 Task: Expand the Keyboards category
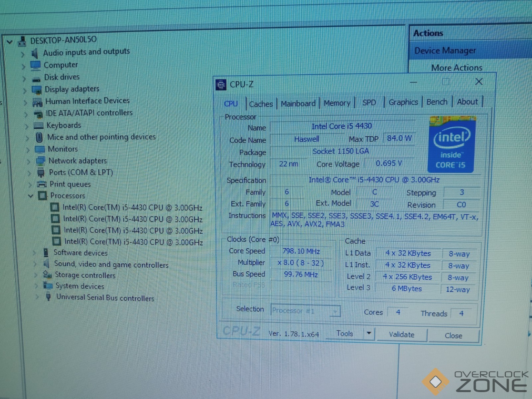tap(27, 126)
